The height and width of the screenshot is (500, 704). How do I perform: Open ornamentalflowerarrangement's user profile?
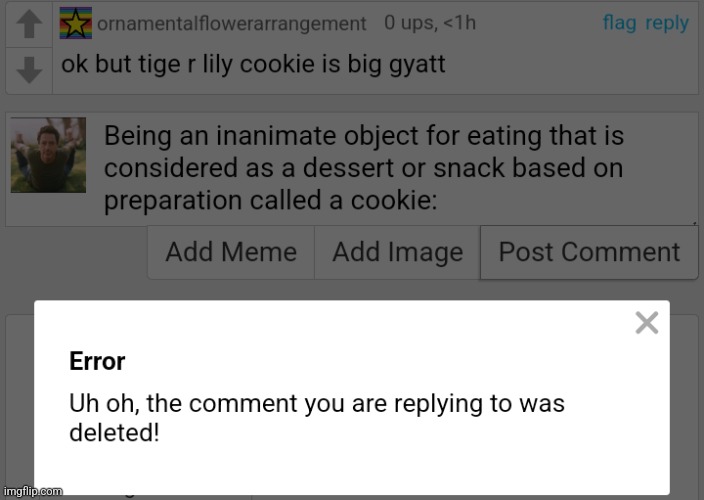pos(231,23)
